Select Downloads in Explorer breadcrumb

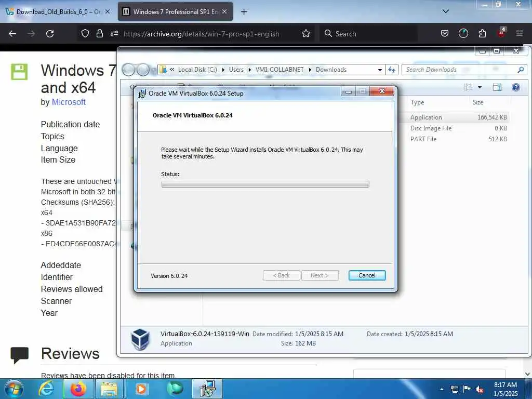(x=331, y=70)
